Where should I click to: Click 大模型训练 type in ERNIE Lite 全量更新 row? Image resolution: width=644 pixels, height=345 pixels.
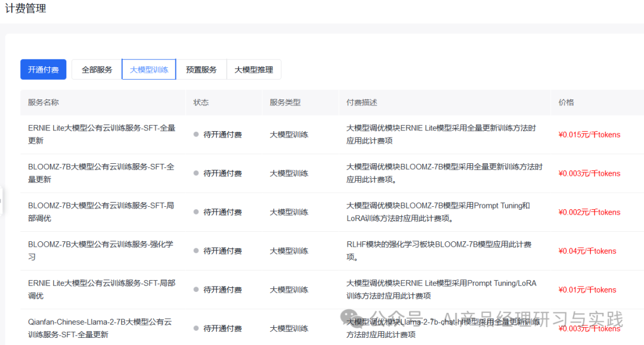[x=289, y=135]
